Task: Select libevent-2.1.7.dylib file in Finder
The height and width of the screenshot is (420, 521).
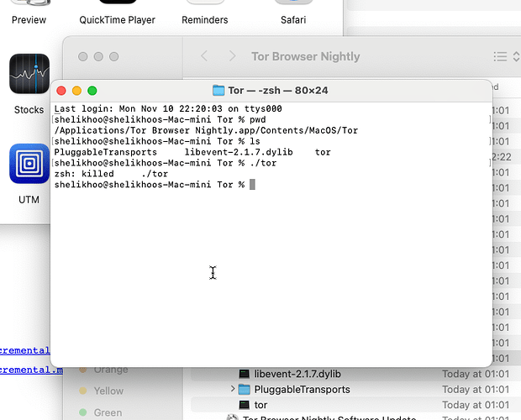Action: (297, 374)
